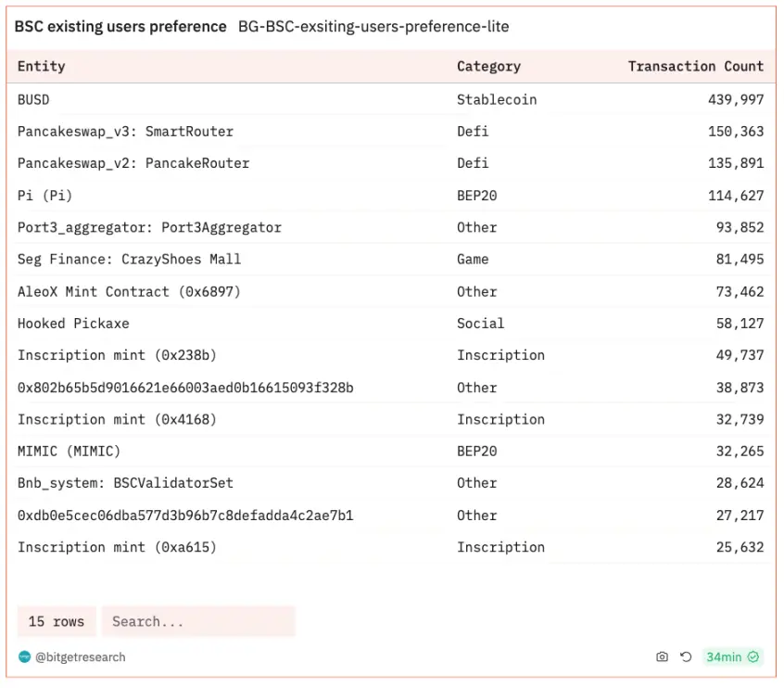Click the BG-BSC-exsiting-users-preference-lite query name

coord(373,27)
